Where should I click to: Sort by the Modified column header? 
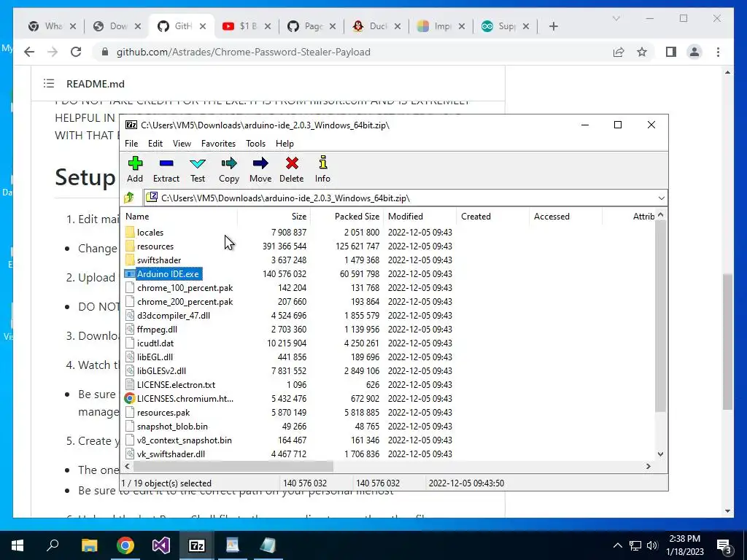point(419,216)
